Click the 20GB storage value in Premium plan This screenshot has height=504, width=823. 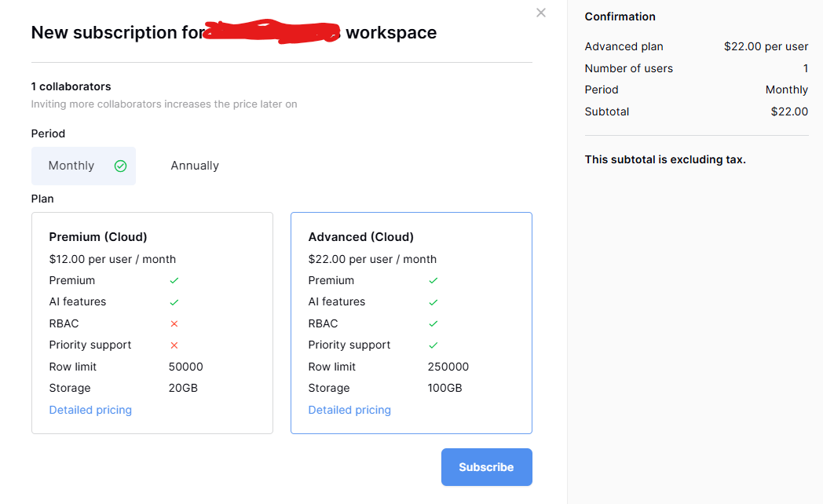coord(183,388)
